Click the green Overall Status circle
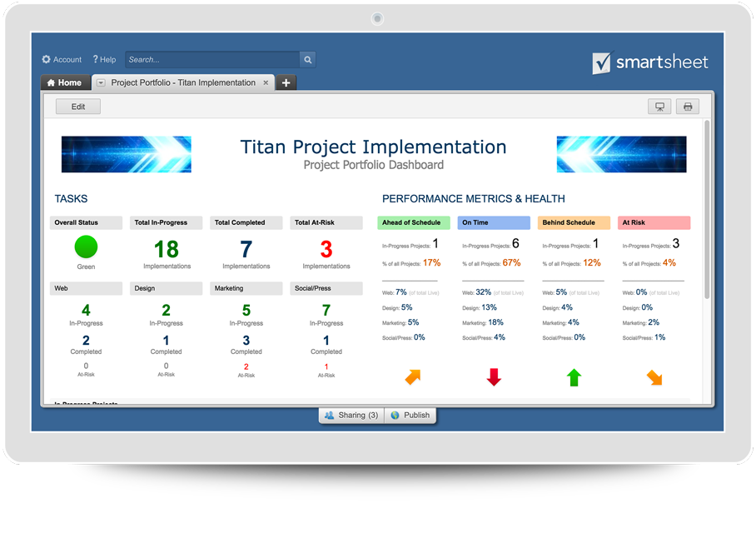 86,247
